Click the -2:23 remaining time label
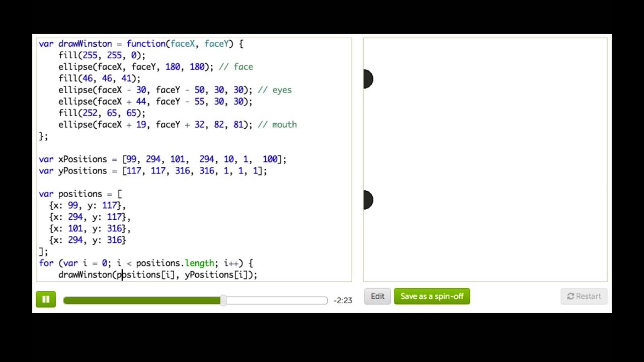644x362 pixels. tap(344, 300)
